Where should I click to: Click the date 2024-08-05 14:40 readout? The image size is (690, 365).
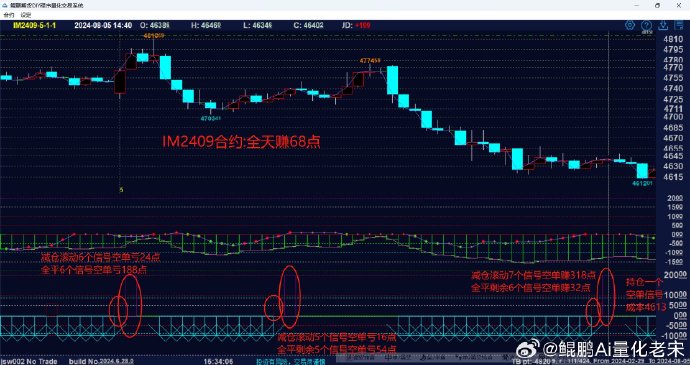pyautogui.click(x=103, y=26)
